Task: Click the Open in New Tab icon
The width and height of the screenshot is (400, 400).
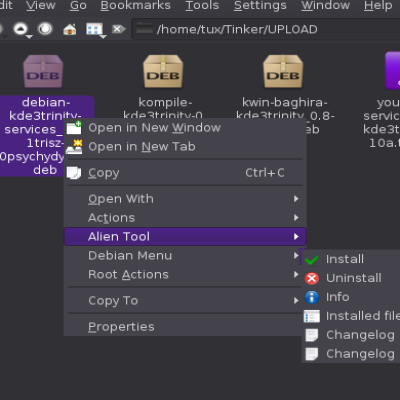Action: point(74,147)
